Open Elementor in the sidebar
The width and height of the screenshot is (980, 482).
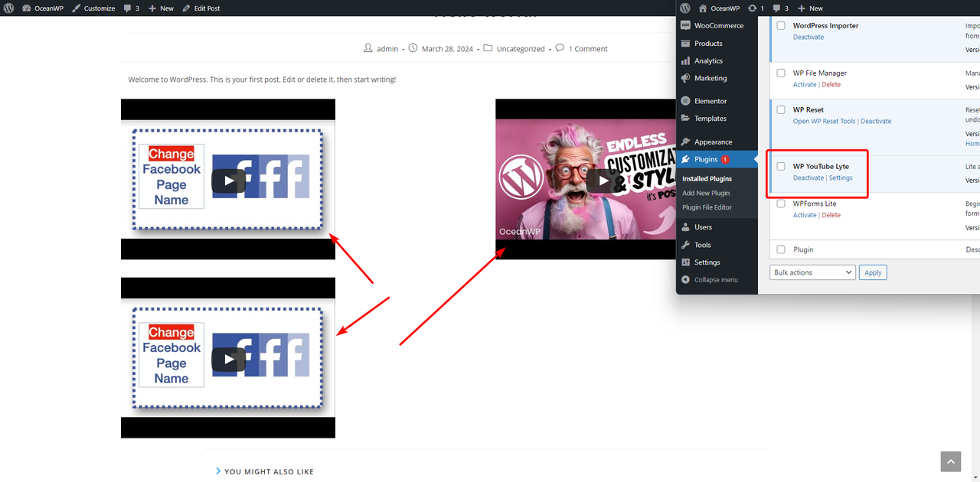tap(717, 101)
